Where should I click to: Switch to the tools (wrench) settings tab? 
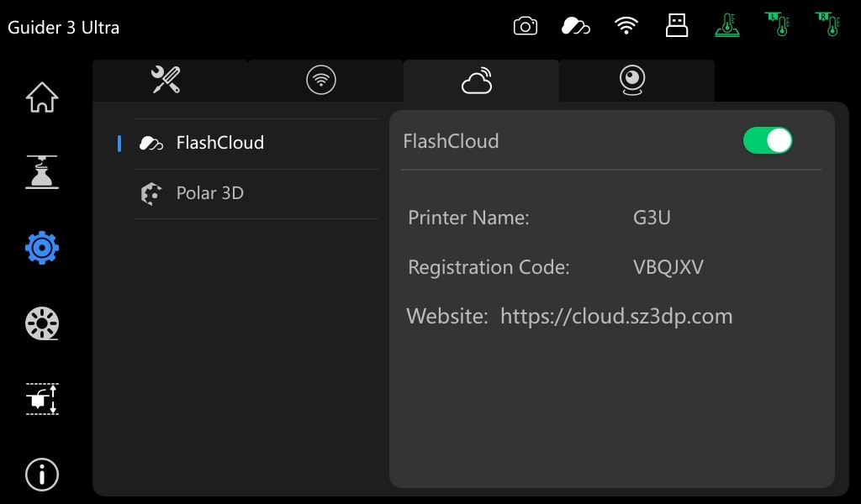pyautogui.click(x=170, y=80)
